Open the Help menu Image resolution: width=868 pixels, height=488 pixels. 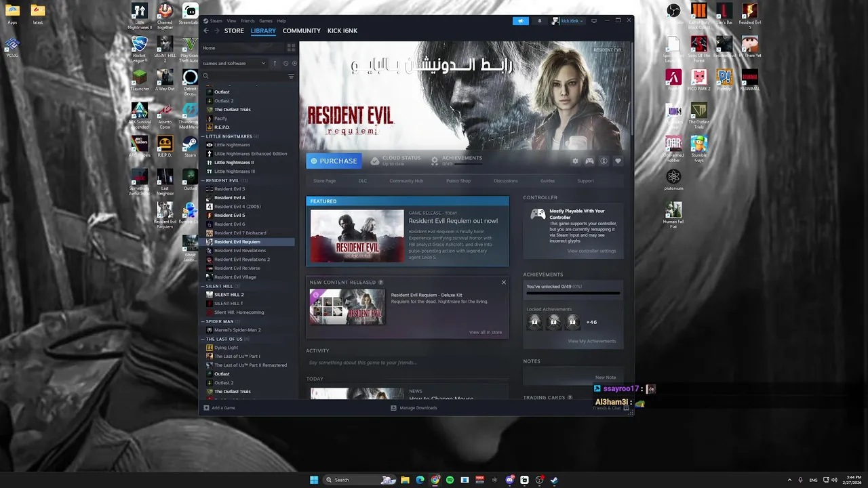click(x=281, y=21)
